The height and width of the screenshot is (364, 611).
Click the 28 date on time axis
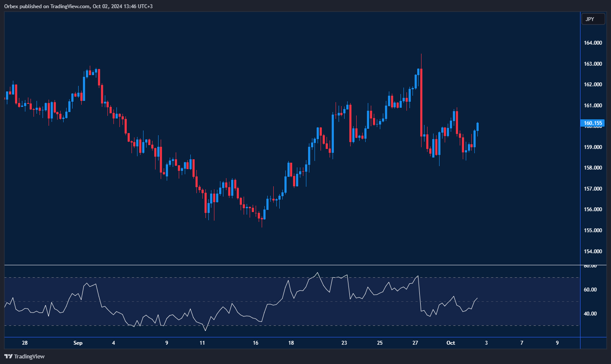(24, 343)
